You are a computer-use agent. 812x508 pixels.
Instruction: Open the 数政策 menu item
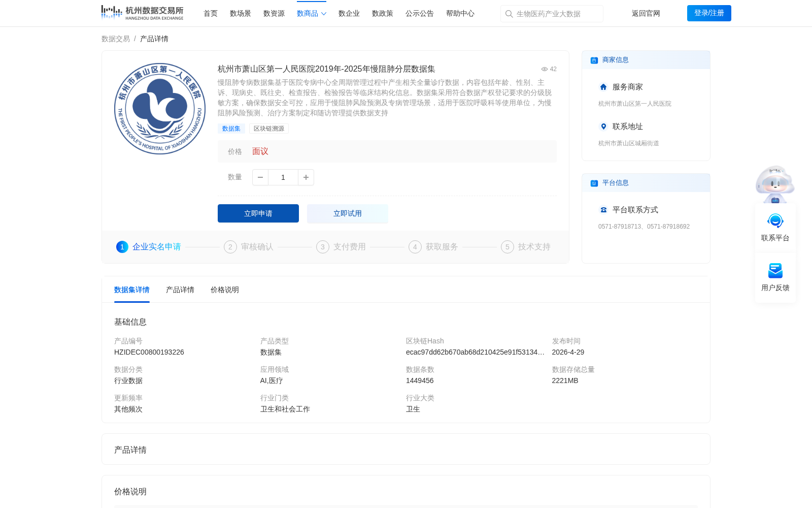pos(383,13)
